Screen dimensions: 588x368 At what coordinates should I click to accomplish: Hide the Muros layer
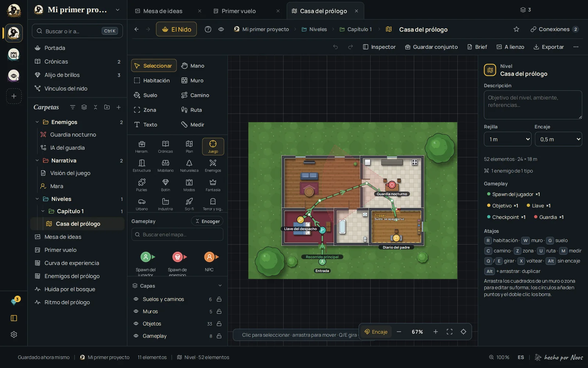(136, 311)
